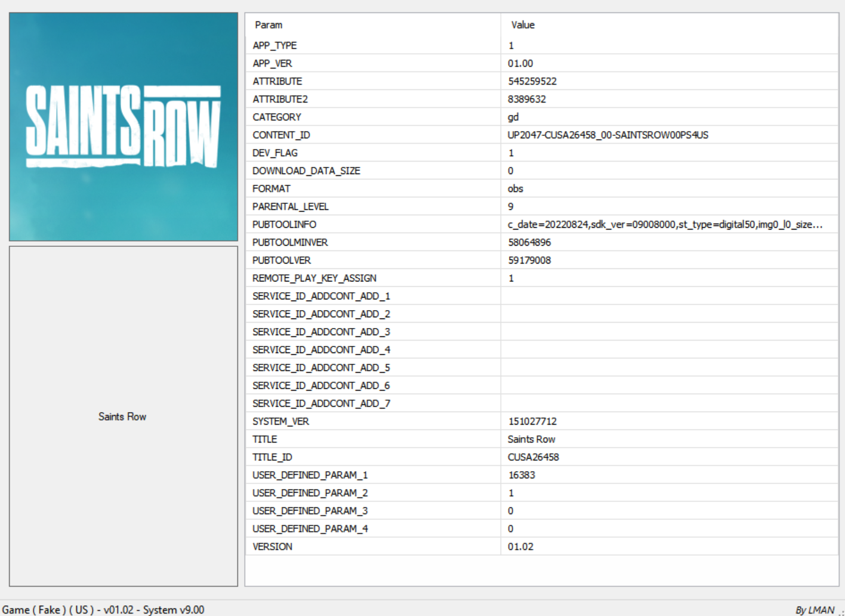Select the APP_TYPE parameter row
Viewport: 845px width, 616px height.
pos(542,45)
